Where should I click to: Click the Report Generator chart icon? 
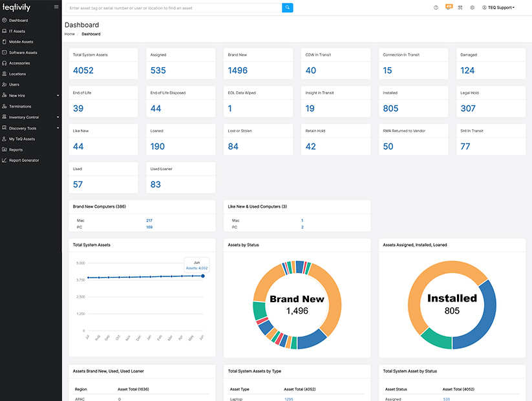point(5,160)
